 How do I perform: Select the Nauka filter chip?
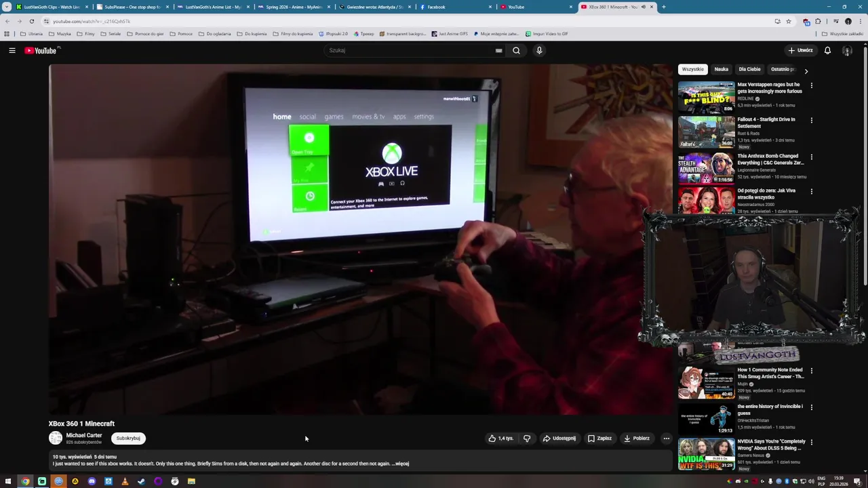click(721, 69)
